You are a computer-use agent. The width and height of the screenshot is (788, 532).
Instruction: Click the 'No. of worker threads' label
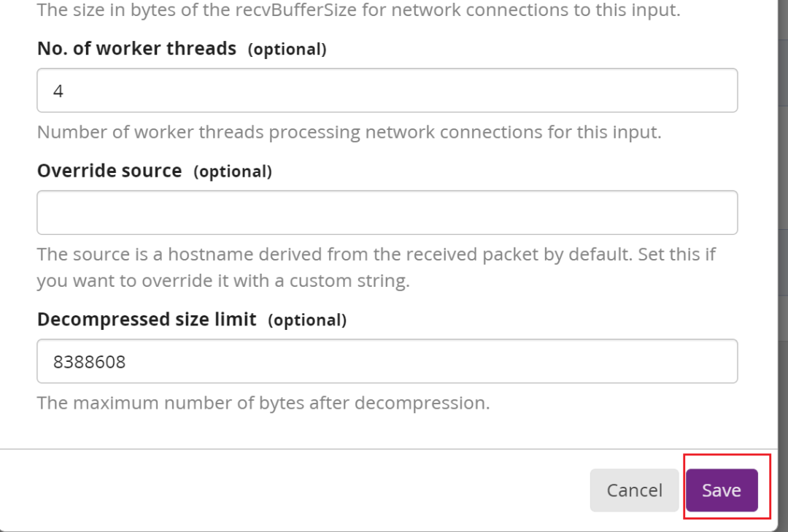[136, 49]
